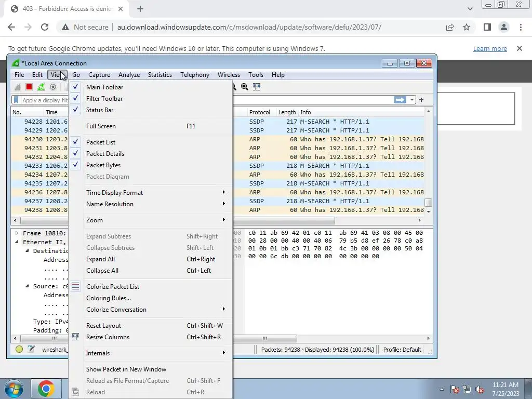Click Learn more link in Chrome
Screen dimensions: 532x399
(x=490, y=48)
